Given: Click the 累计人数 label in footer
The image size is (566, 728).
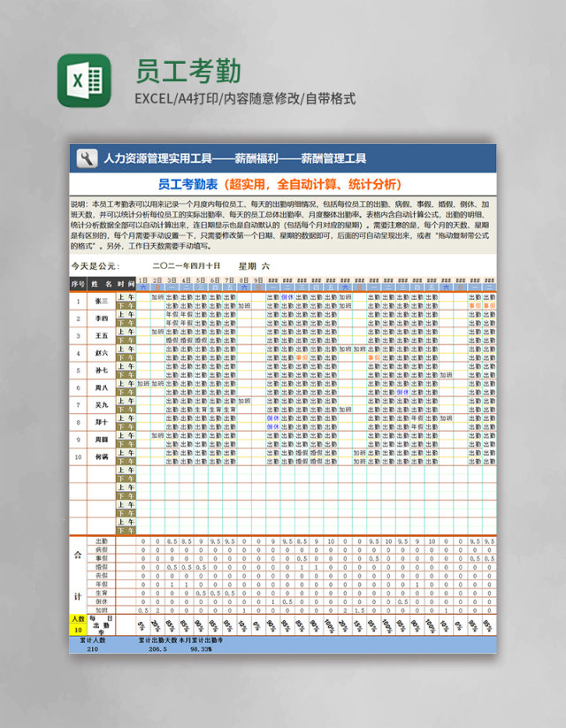Looking at the screenshot, I should pyautogui.click(x=92, y=640).
